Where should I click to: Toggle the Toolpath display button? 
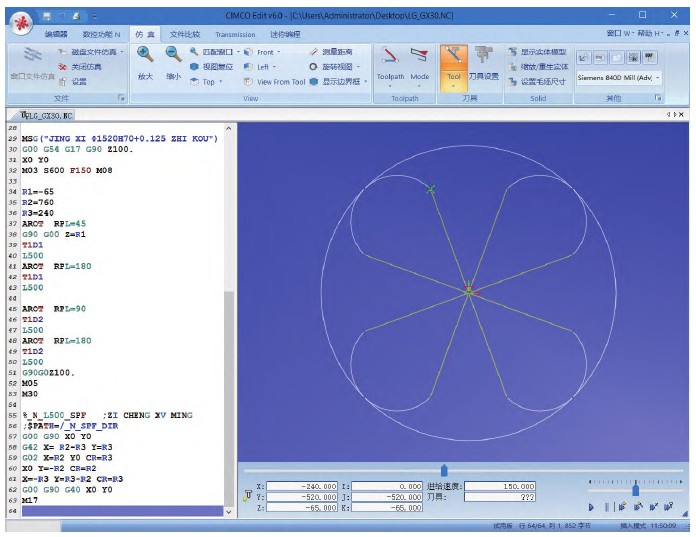pyautogui.click(x=390, y=62)
